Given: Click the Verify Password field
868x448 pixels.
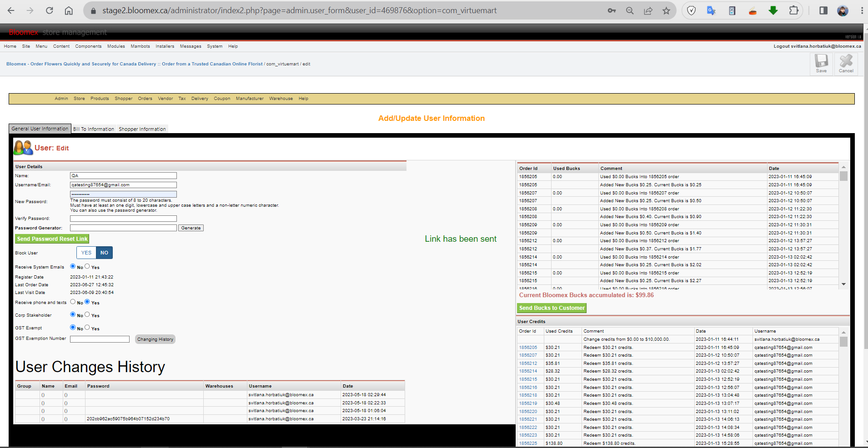Looking at the screenshot, I should coord(123,219).
